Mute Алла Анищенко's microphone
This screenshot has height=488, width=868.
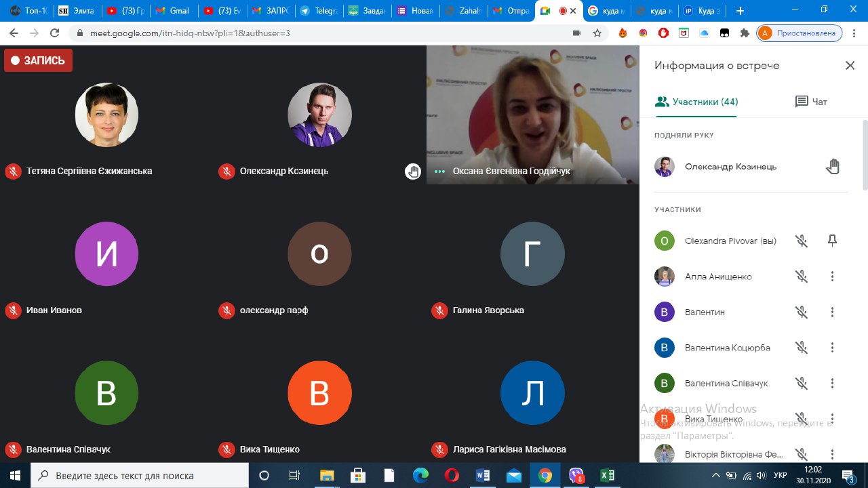802,277
